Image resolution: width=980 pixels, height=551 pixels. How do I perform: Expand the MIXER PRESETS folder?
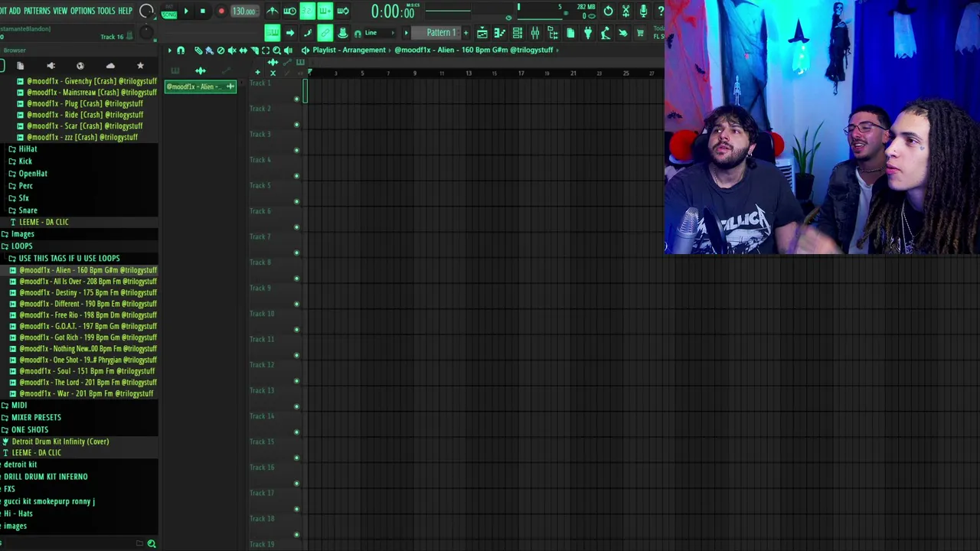tap(35, 418)
